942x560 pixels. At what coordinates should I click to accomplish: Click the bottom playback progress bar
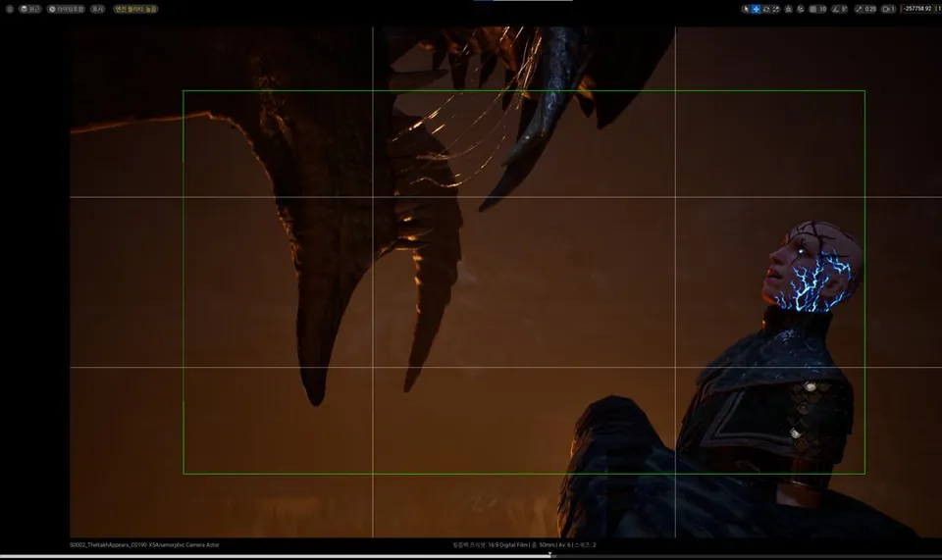click(471, 557)
